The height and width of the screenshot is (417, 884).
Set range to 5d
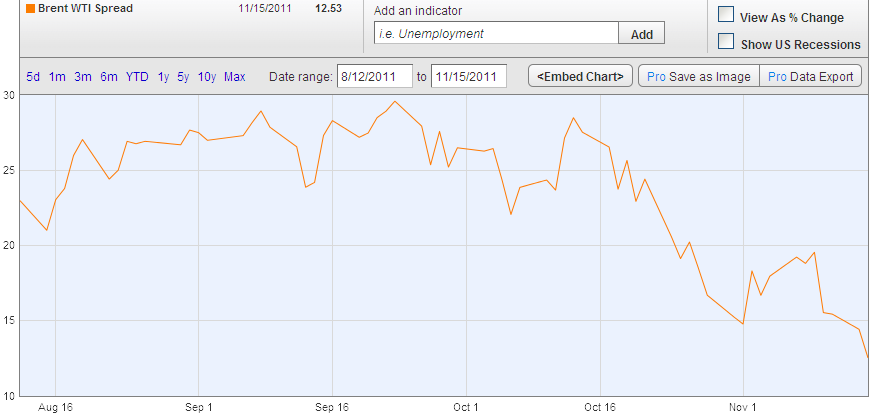(x=33, y=77)
